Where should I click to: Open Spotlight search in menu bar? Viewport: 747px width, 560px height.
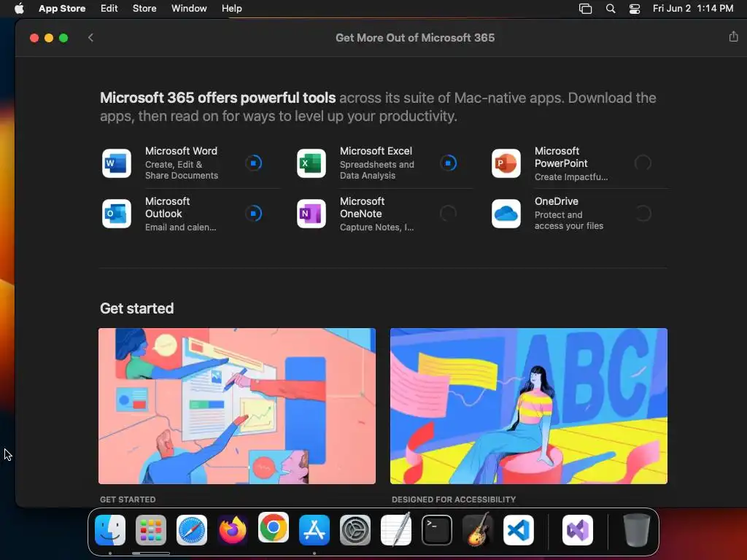pyautogui.click(x=611, y=9)
